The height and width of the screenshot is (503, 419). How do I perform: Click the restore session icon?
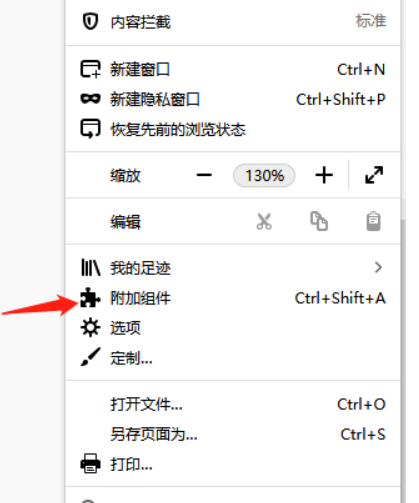click(90, 129)
